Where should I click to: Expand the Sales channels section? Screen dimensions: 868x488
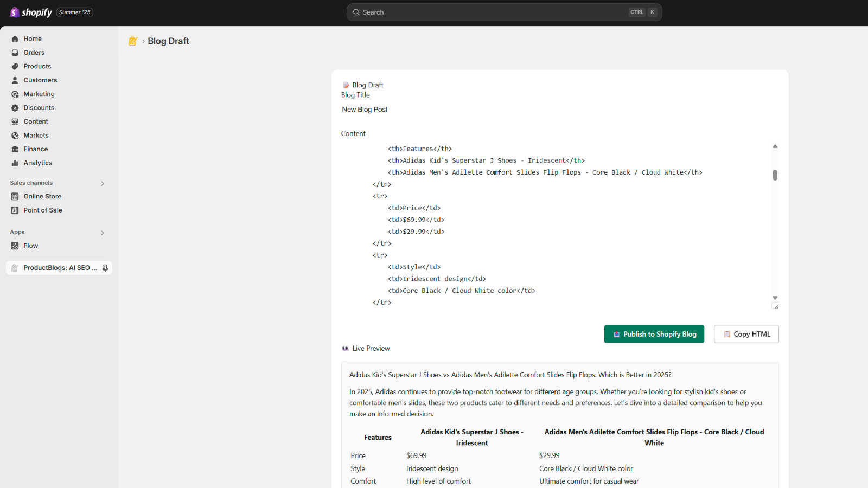click(x=102, y=183)
